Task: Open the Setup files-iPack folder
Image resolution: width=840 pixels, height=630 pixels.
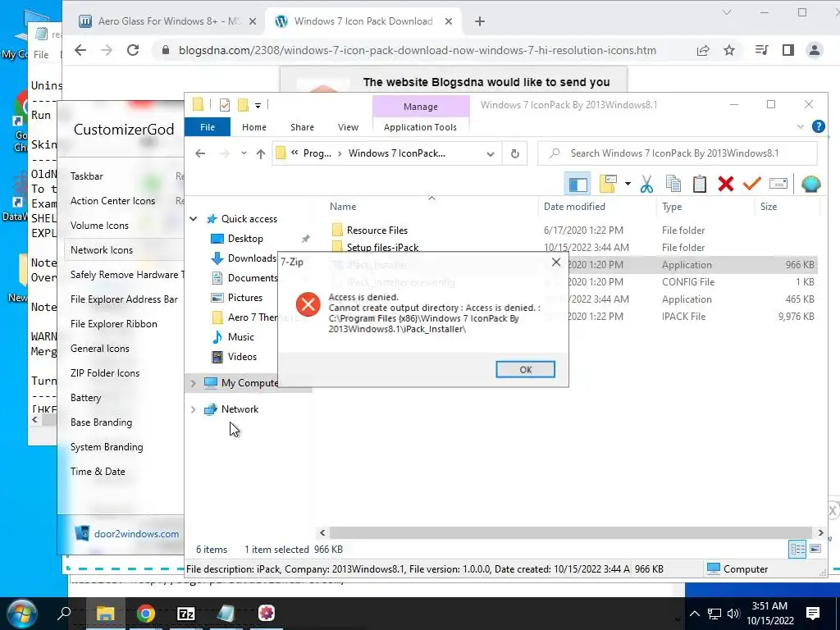Action: click(382, 248)
